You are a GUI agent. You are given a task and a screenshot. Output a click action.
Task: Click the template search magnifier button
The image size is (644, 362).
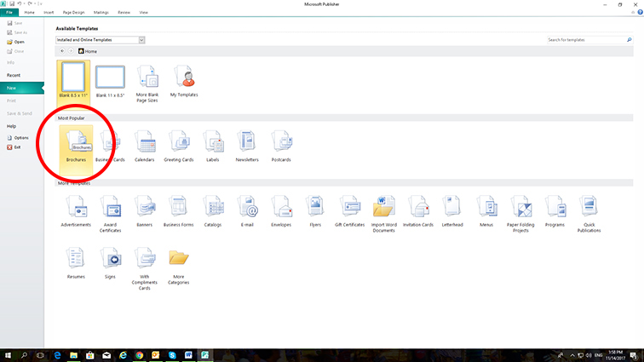click(x=630, y=40)
